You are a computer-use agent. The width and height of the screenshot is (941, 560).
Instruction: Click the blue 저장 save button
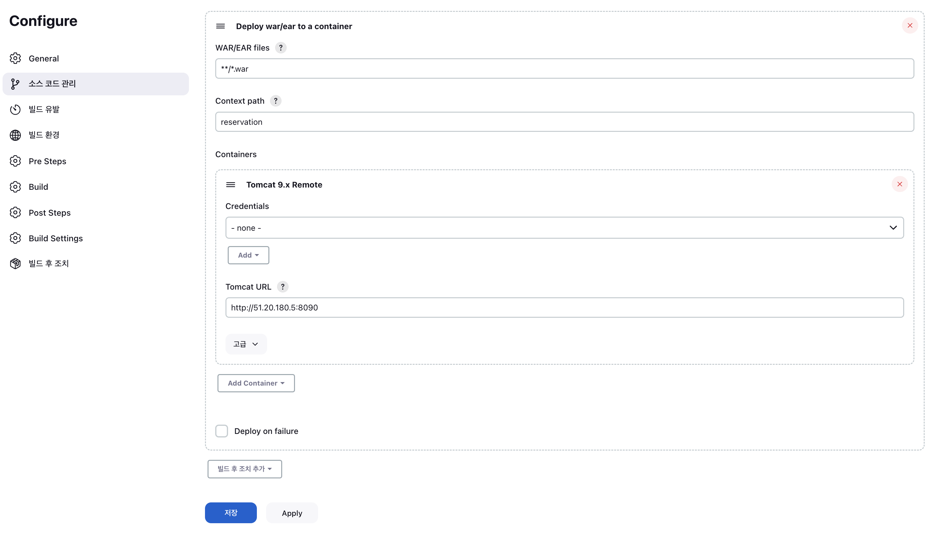point(231,513)
